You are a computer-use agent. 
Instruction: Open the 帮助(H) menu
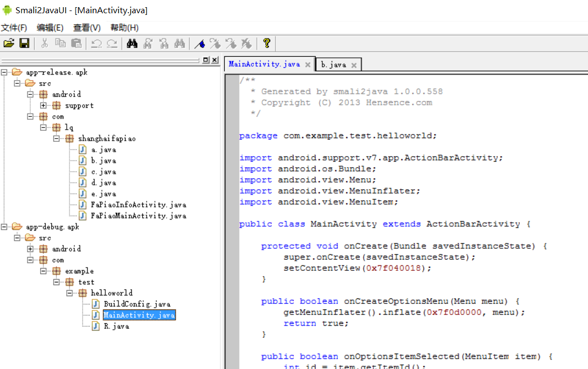125,28
